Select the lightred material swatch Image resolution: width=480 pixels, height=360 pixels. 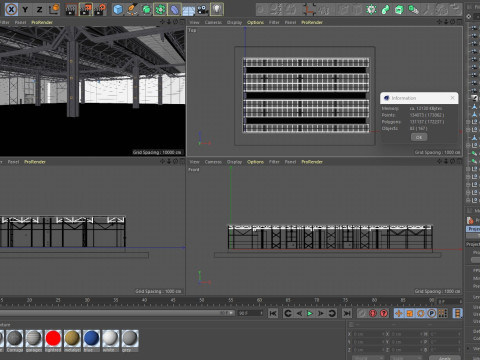(x=53, y=340)
